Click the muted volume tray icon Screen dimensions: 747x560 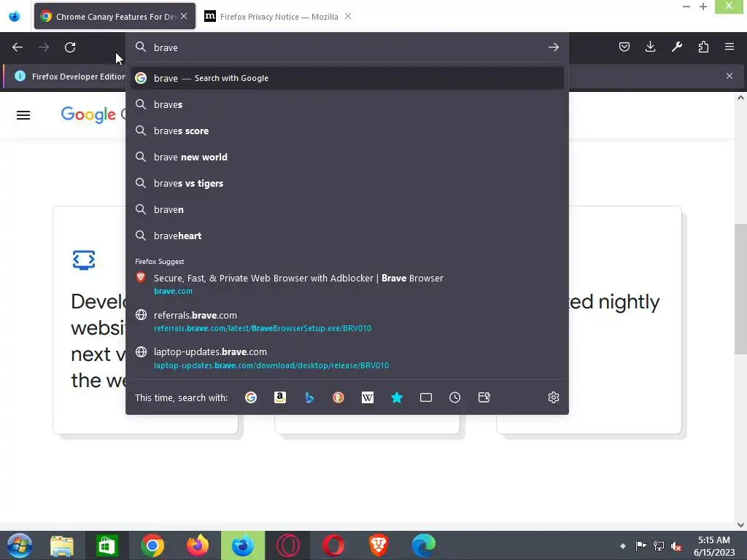[x=676, y=546]
